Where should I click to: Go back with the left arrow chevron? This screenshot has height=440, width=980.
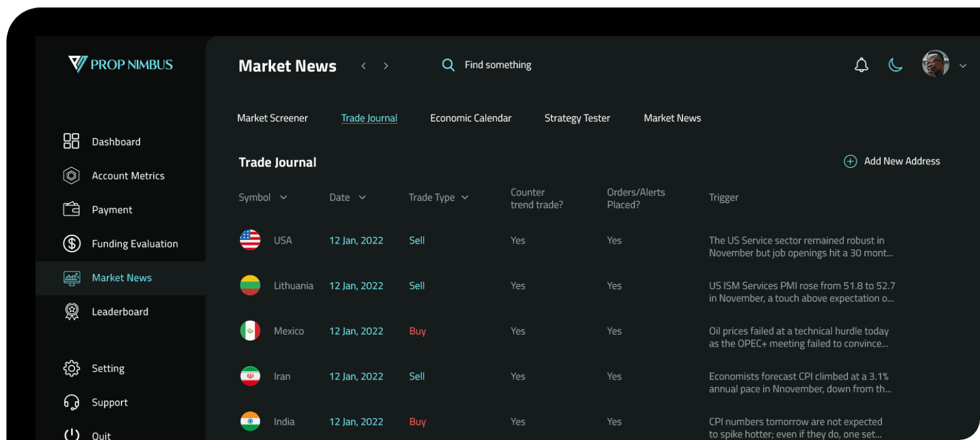(x=364, y=66)
